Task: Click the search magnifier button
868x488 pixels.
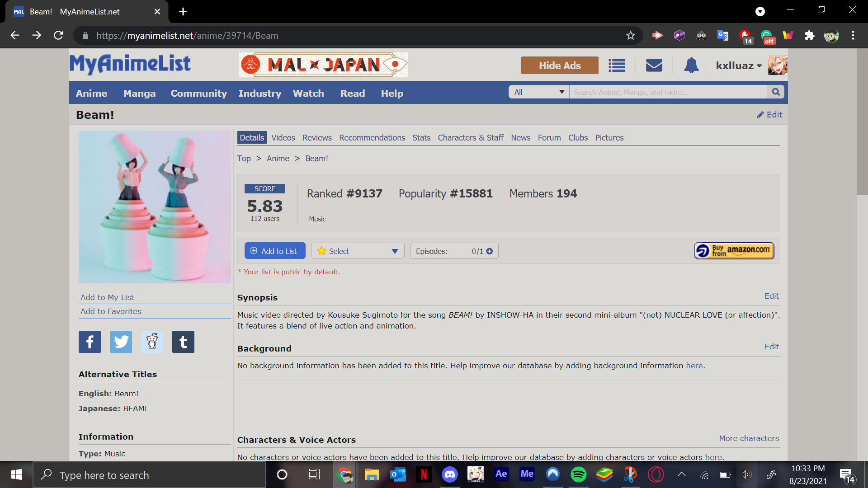Action: pyautogui.click(x=776, y=92)
